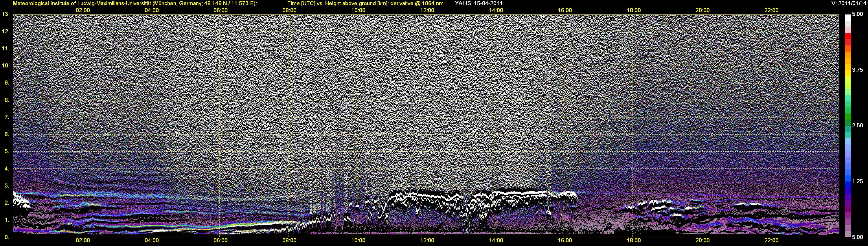Click 02:00 on the lower time axis

(x=82, y=240)
